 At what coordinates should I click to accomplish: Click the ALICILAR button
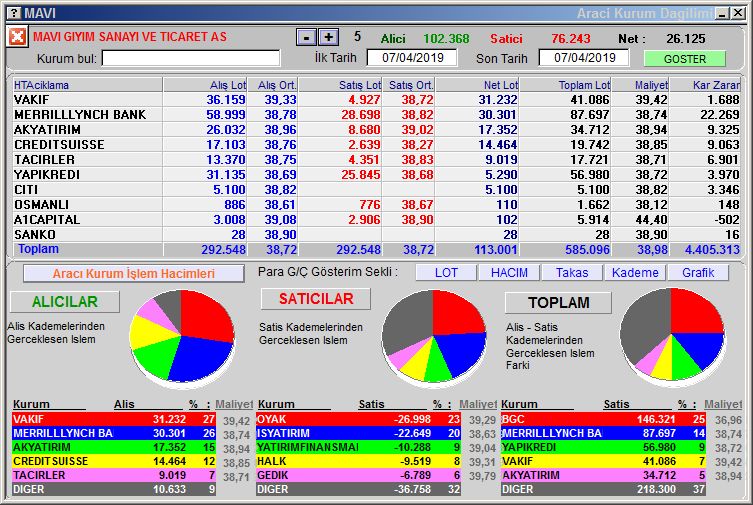pos(65,301)
